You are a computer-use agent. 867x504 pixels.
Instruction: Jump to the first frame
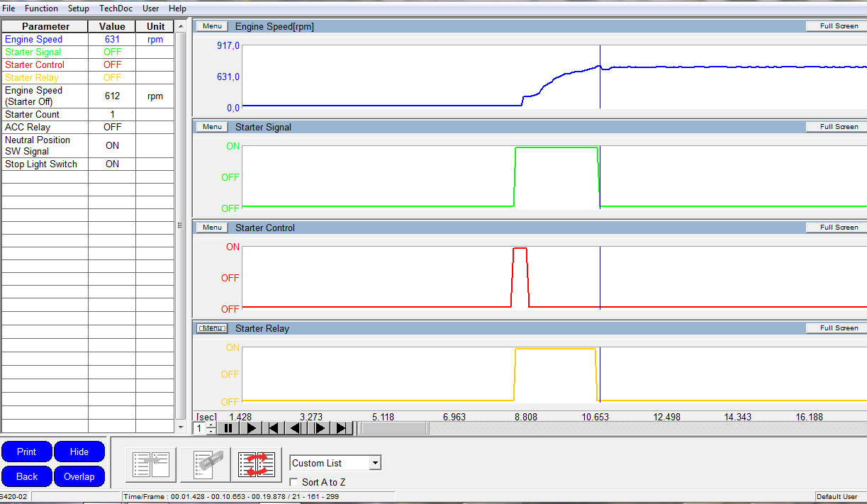pos(274,428)
